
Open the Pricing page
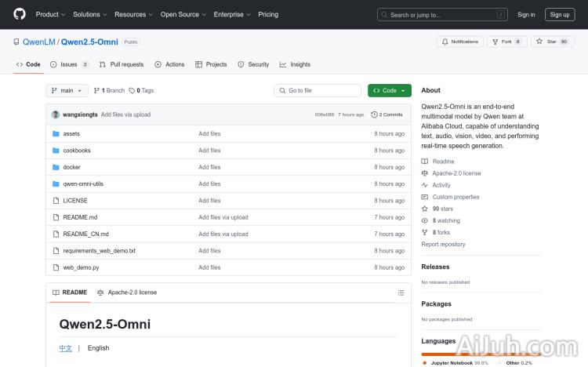coord(268,14)
